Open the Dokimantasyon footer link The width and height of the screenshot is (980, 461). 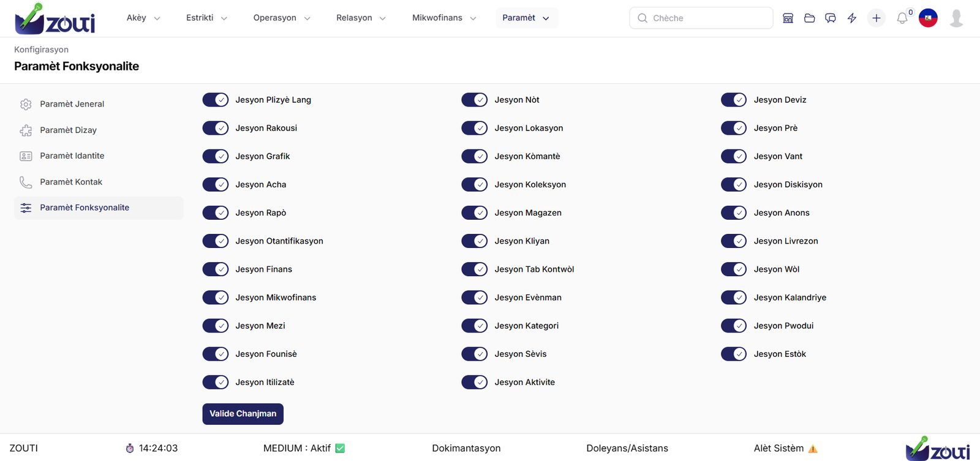(x=466, y=448)
